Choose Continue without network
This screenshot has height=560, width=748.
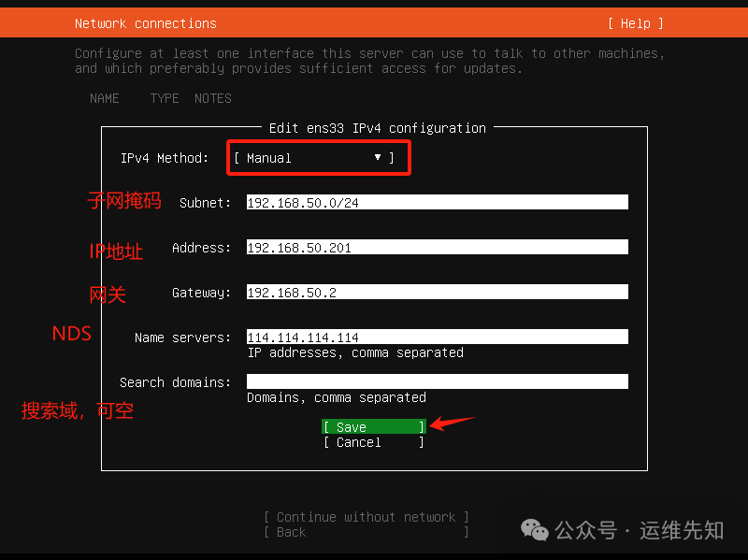[x=367, y=517]
